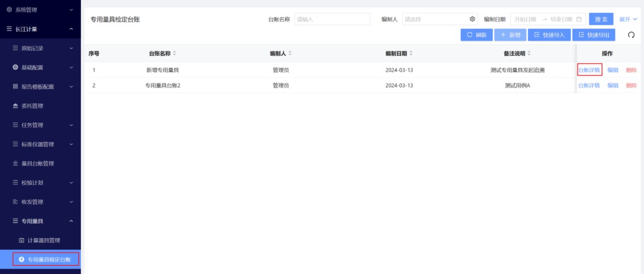Image resolution: width=644 pixels, height=274 pixels.
Task: Click the 长江计量 menu icon
Action: click(x=9, y=29)
